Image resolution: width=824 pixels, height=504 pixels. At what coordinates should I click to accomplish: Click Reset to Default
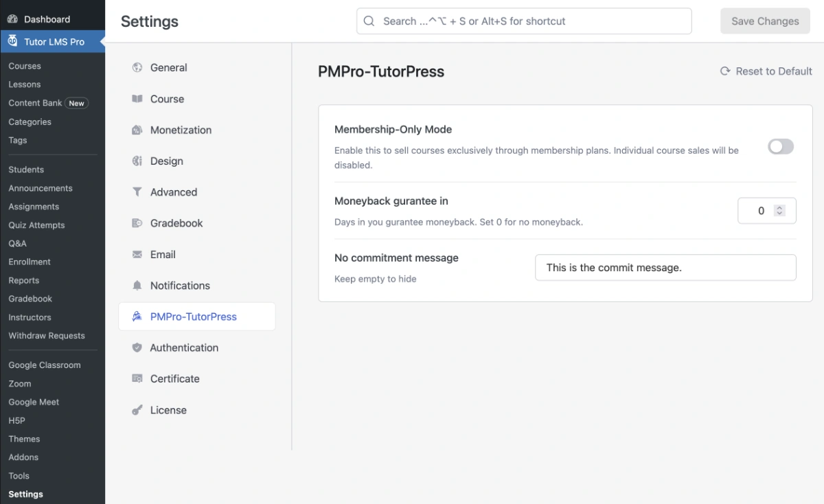pos(766,71)
